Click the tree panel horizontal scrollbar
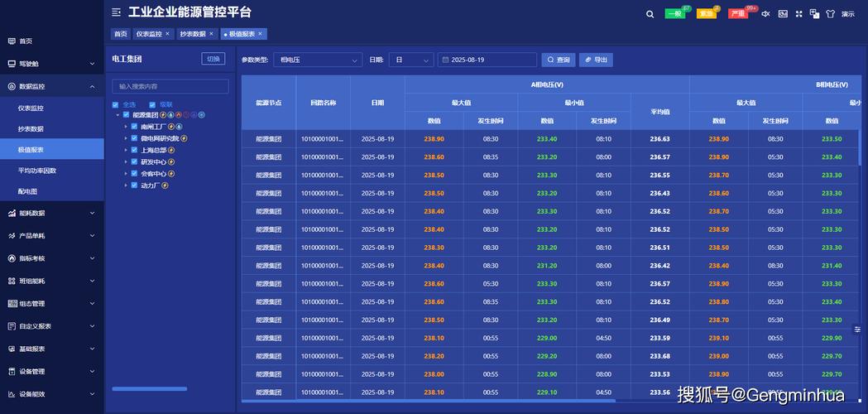 (150, 389)
